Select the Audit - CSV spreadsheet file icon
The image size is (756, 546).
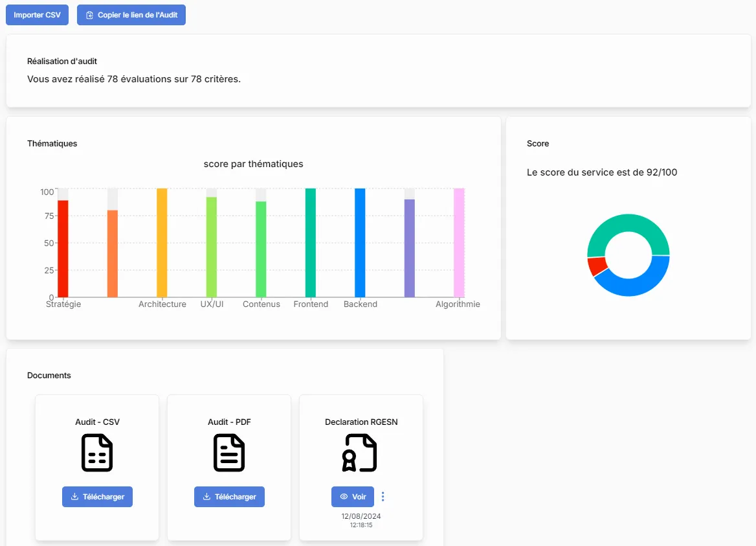pyautogui.click(x=97, y=453)
